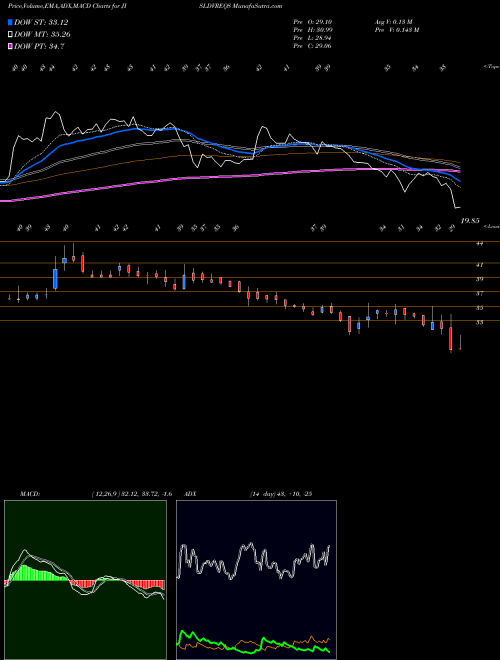Viewport: 500px width, 660px height.
Task: Open the ADX chart thumbnail
Action: point(256,580)
